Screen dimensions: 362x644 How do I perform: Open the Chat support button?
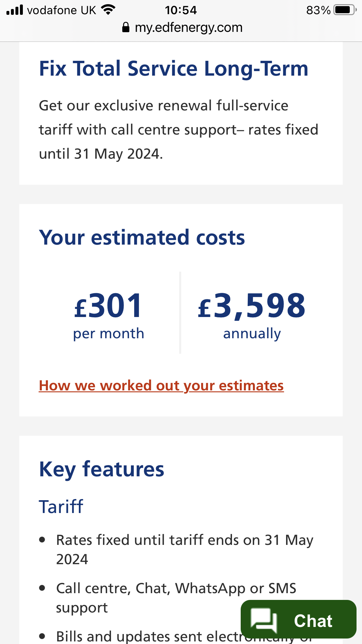tap(298, 619)
